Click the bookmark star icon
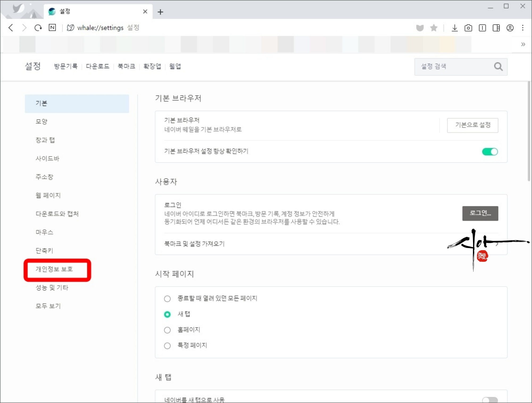This screenshot has width=532, height=403. coord(434,28)
